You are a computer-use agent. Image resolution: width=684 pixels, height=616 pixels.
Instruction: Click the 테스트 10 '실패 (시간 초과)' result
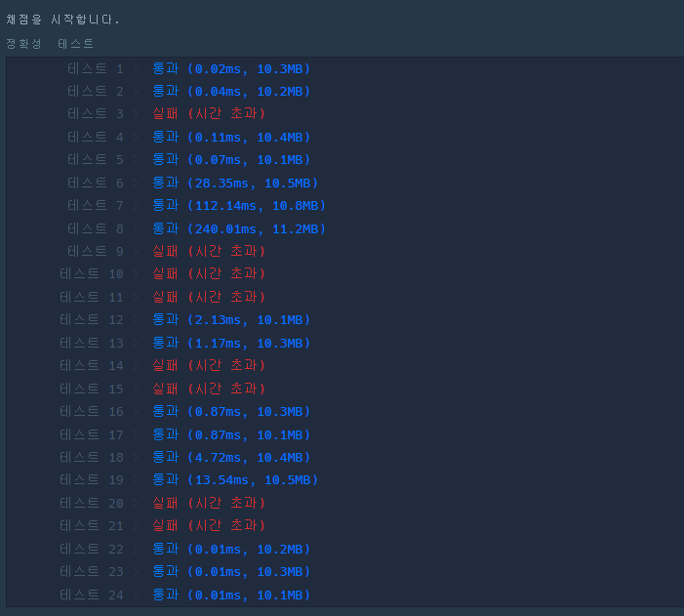209,273
